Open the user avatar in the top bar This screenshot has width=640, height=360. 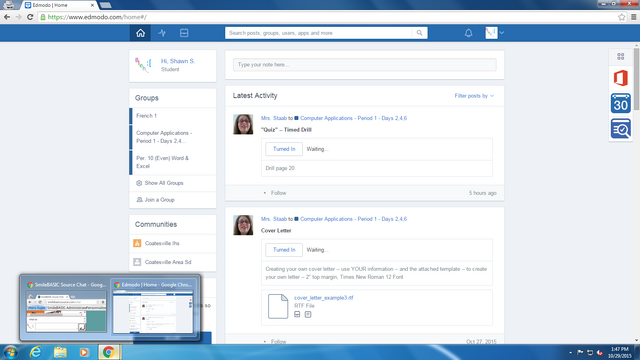tap(491, 33)
